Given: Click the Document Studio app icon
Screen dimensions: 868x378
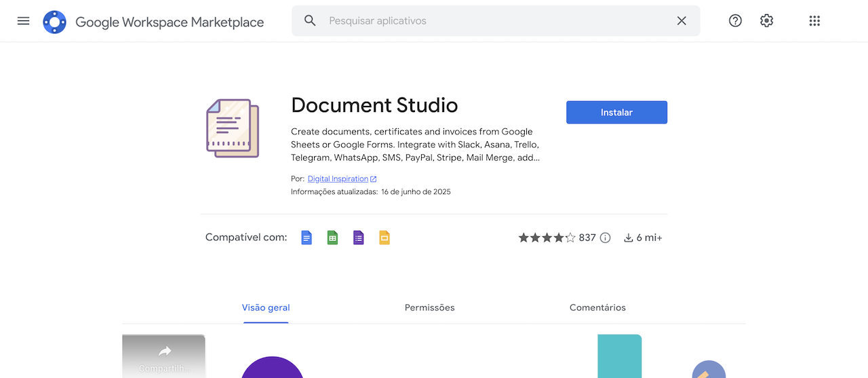Looking at the screenshot, I should tap(233, 128).
